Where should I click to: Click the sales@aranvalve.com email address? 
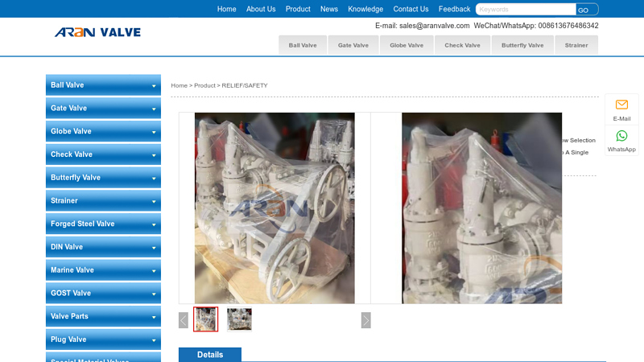(x=434, y=26)
